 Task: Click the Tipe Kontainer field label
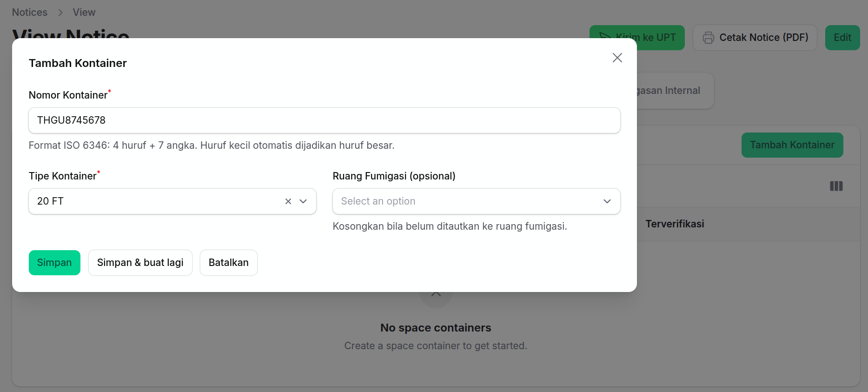click(63, 176)
